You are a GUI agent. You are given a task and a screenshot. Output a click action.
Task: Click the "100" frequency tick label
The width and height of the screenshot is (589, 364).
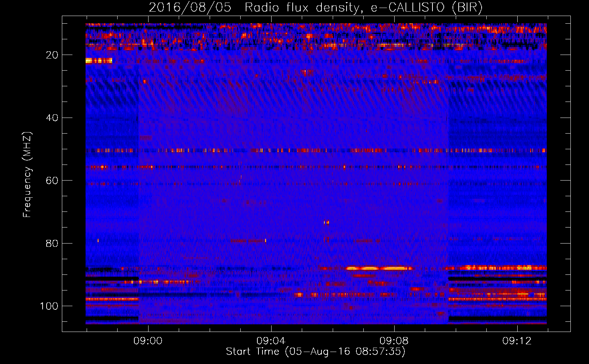tap(49, 306)
